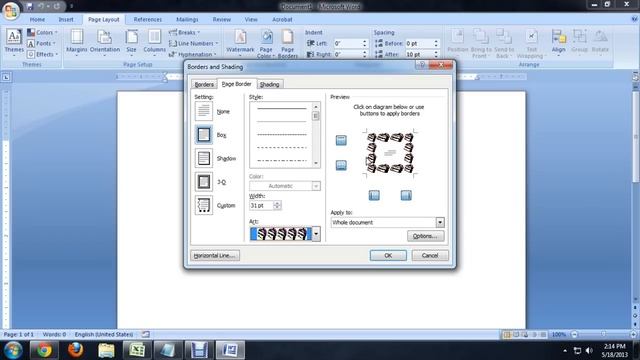This screenshot has height=360, width=640.
Task: Open File Explorer from taskbar
Action: coord(106,350)
